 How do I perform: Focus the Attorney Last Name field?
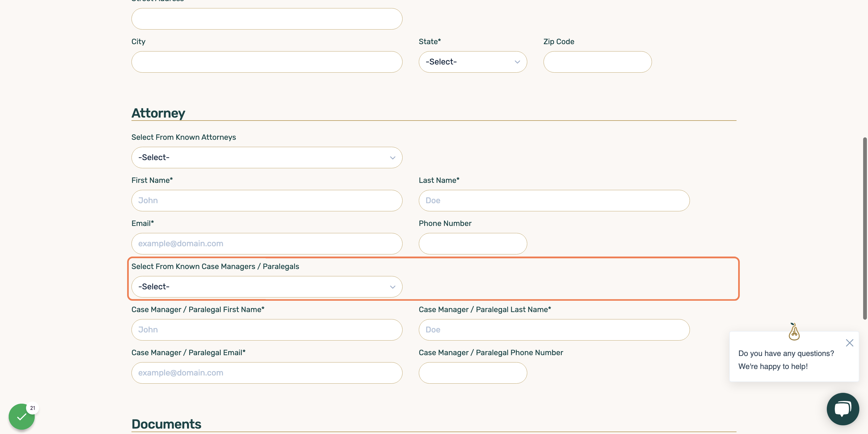pos(554,201)
